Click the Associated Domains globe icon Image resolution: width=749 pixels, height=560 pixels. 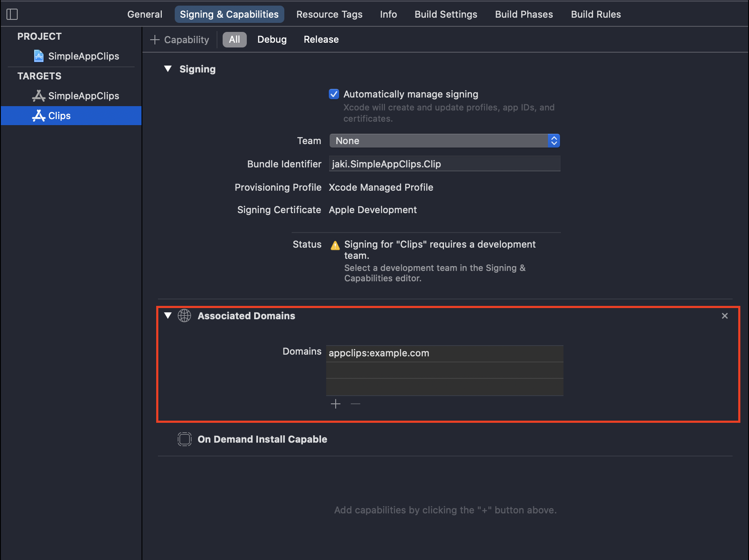coord(184,316)
